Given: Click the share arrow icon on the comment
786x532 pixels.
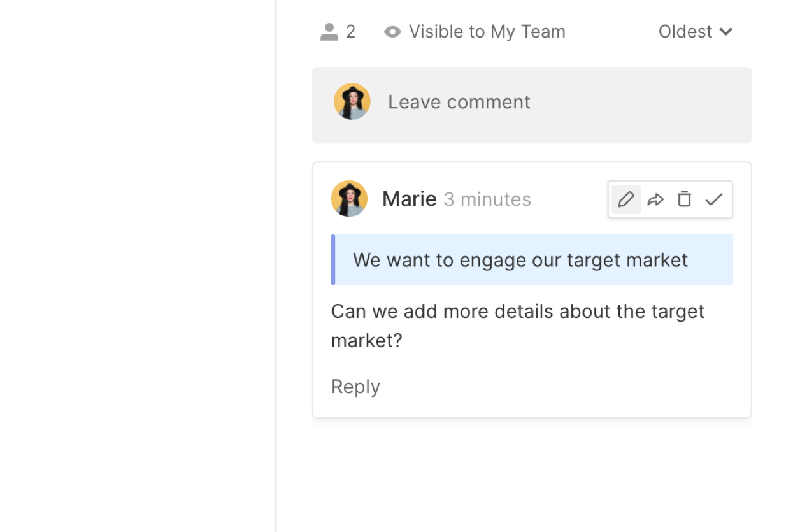Looking at the screenshot, I should (x=655, y=199).
